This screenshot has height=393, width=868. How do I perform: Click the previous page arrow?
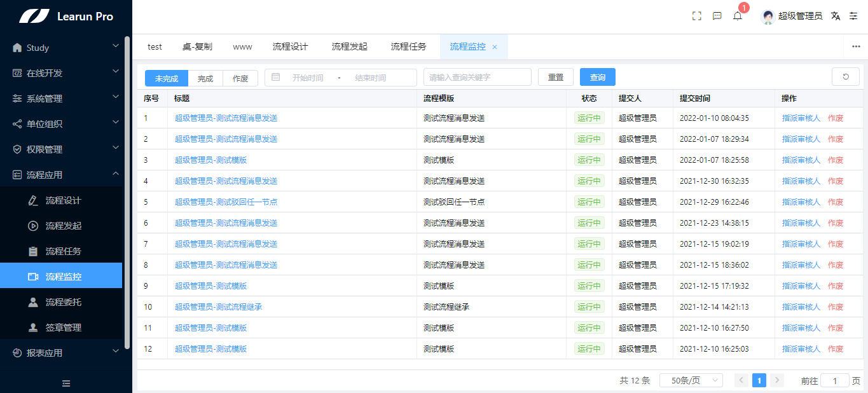pos(741,380)
